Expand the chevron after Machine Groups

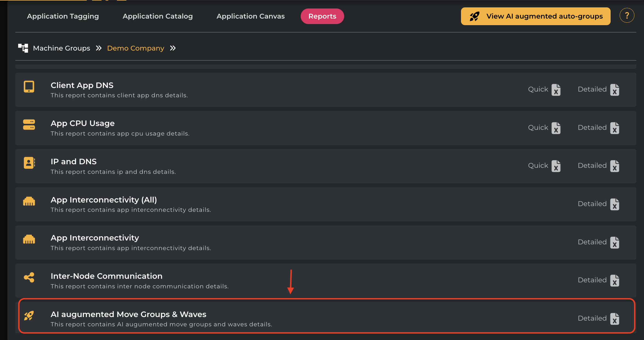99,48
